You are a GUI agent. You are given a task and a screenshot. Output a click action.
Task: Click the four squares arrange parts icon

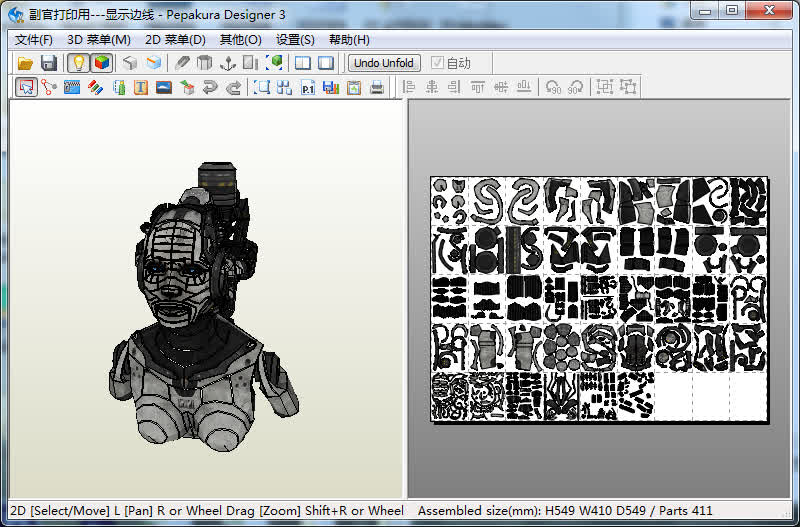click(x=285, y=87)
